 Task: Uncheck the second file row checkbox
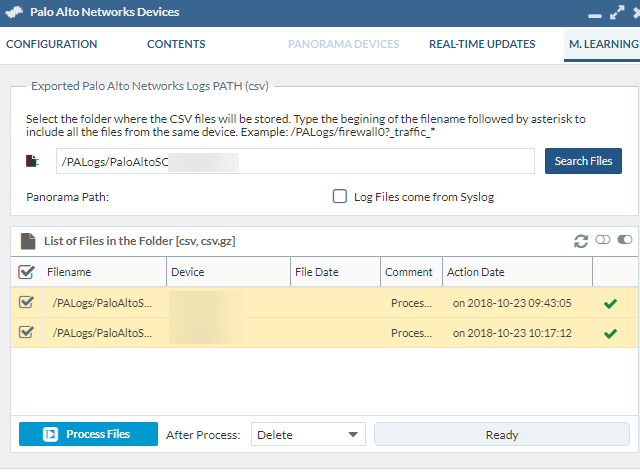(x=27, y=332)
